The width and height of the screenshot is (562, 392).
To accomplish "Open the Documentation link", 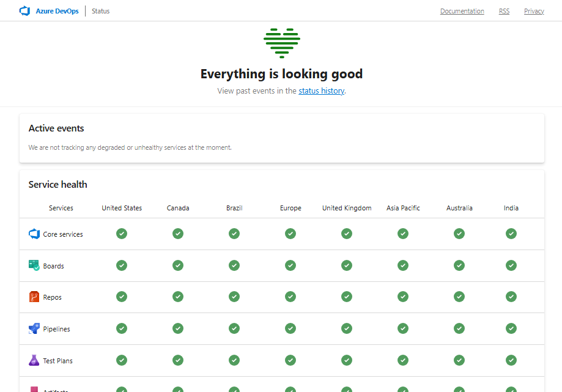I will [462, 11].
